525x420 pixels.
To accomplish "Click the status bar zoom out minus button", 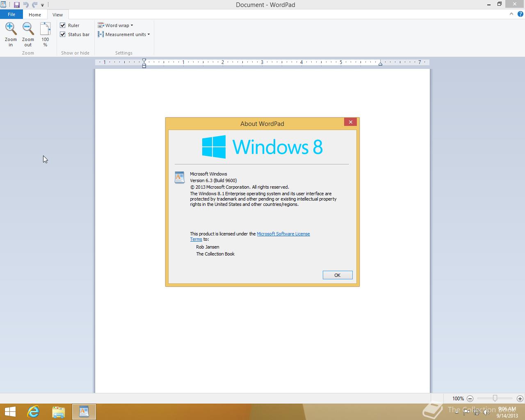I will point(470,398).
